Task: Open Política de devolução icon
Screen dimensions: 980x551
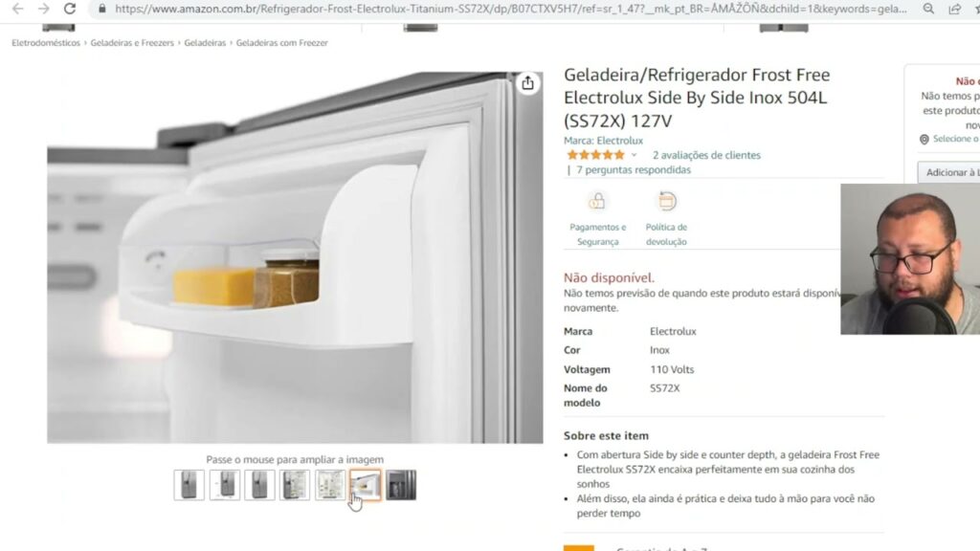Action: click(x=666, y=201)
